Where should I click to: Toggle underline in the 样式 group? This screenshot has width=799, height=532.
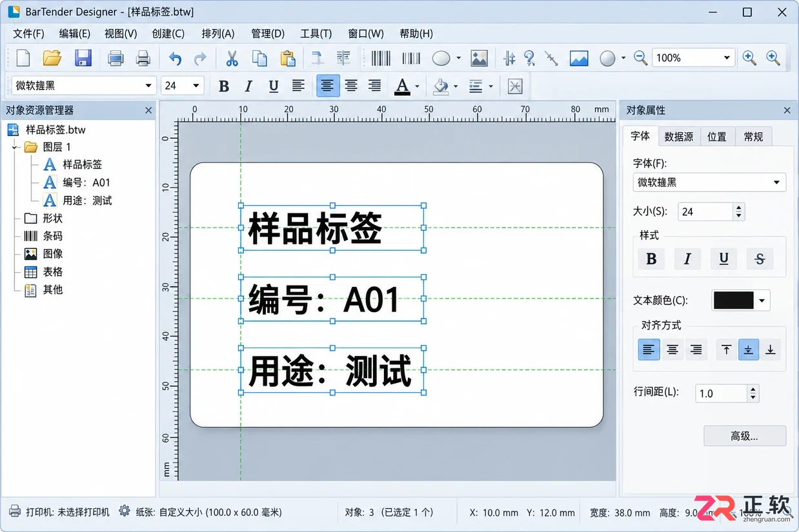(723, 259)
